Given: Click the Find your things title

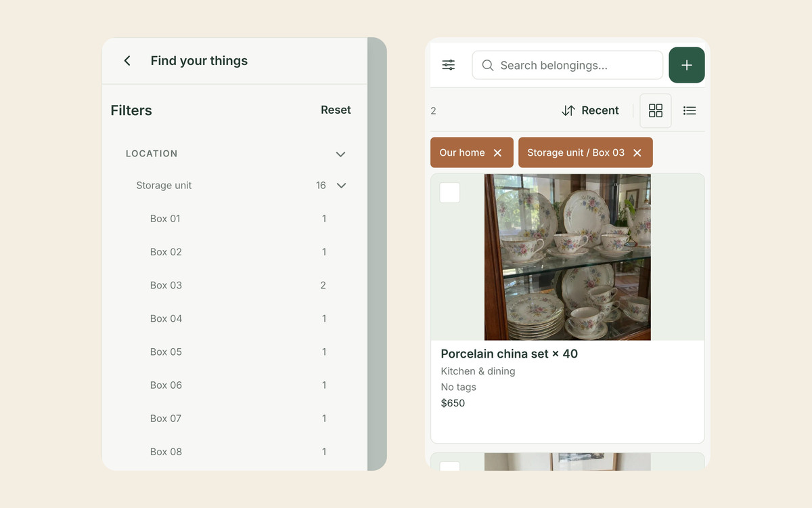Looking at the screenshot, I should tap(199, 61).
